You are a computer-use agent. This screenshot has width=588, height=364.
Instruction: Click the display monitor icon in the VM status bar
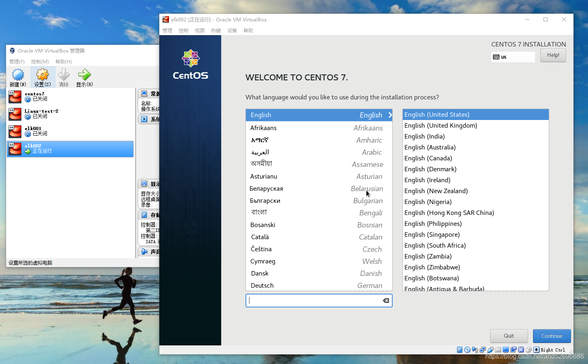click(x=506, y=350)
